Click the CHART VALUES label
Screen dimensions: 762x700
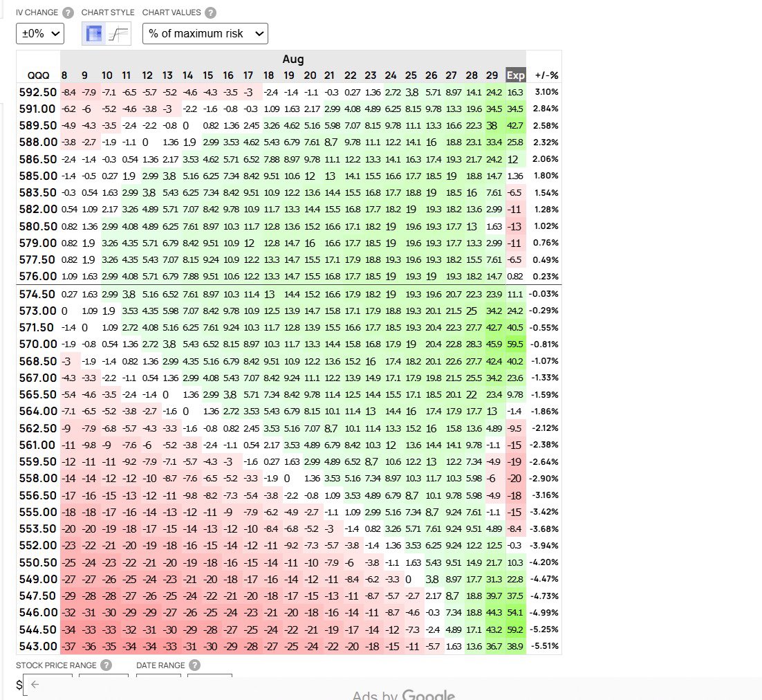pyautogui.click(x=171, y=12)
